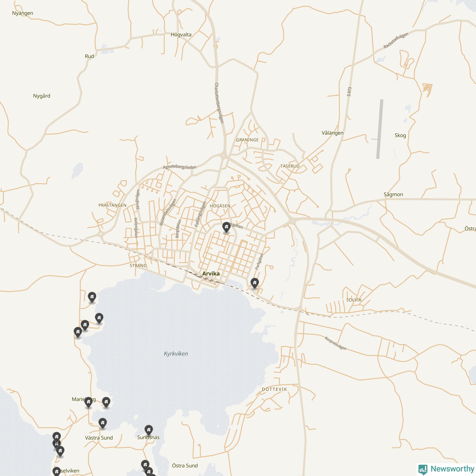This screenshot has height=476, width=476.
Task: Click the Östra Sund place label
Action: [185, 466]
